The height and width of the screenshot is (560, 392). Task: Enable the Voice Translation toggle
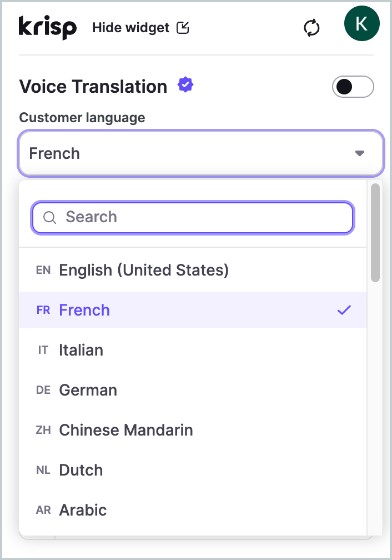click(x=353, y=87)
